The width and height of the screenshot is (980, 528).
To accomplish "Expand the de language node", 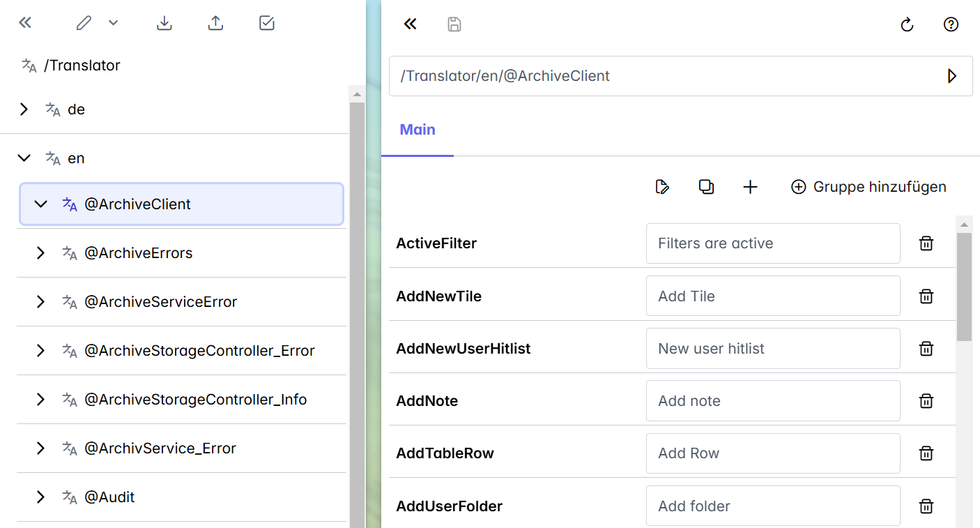I will pos(24,110).
